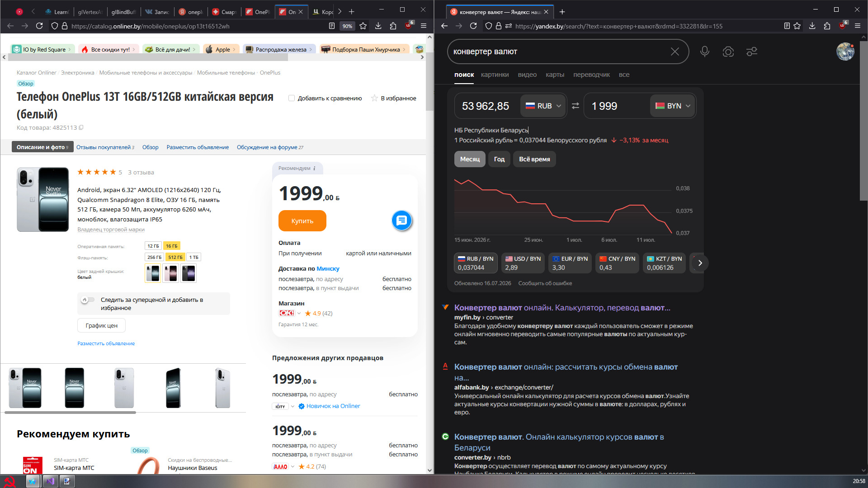The height and width of the screenshot is (488, 868).
Task: Show more currency pairs with right arrow
Action: (700, 263)
